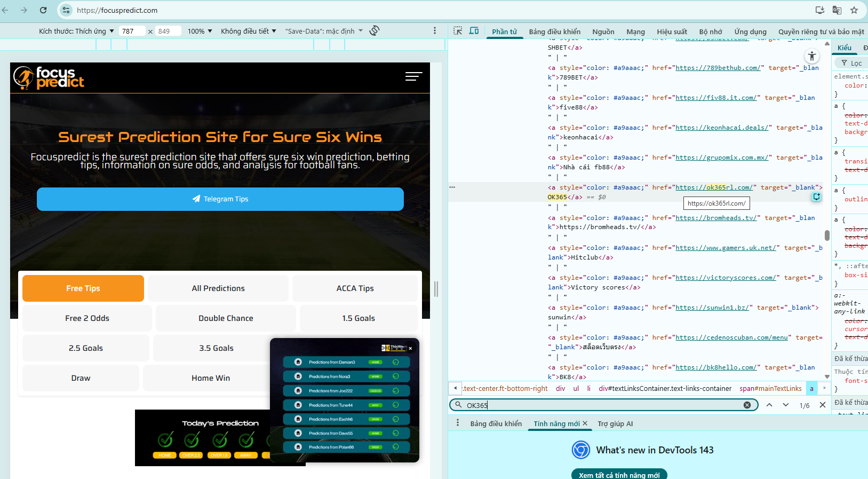Click filter icon in styles pane
Image resolution: width=868 pixels, height=479 pixels.
coord(845,63)
